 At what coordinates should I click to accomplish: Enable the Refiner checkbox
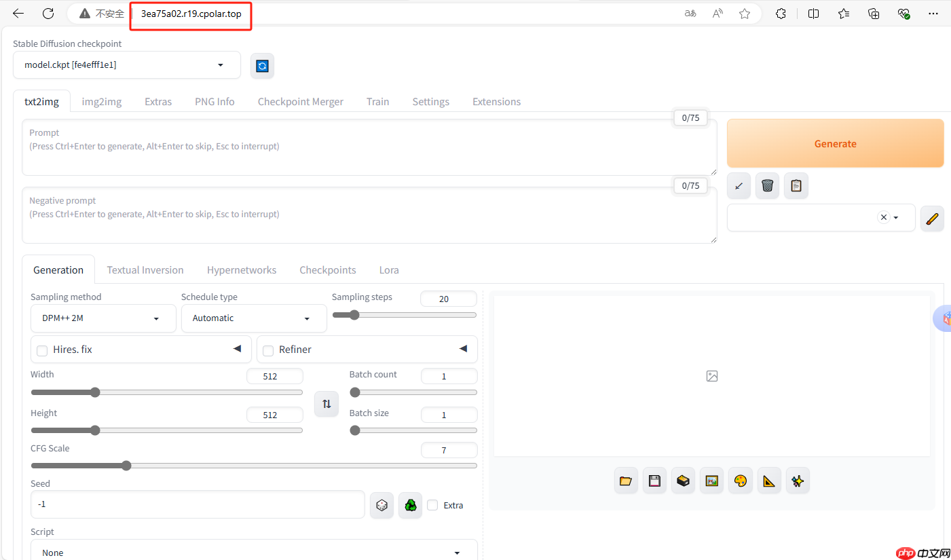click(268, 350)
